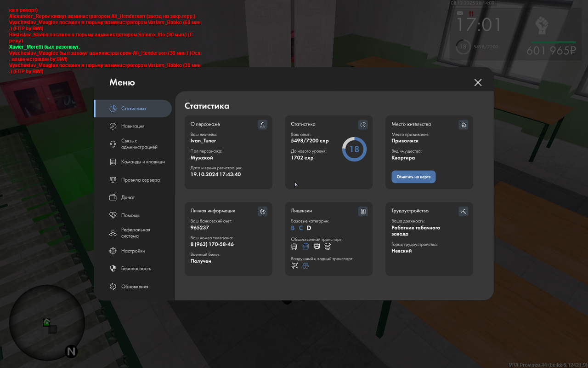Click the Отметить на карте button
The width and height of the screenshot is (588, 368).
point(413,177)
